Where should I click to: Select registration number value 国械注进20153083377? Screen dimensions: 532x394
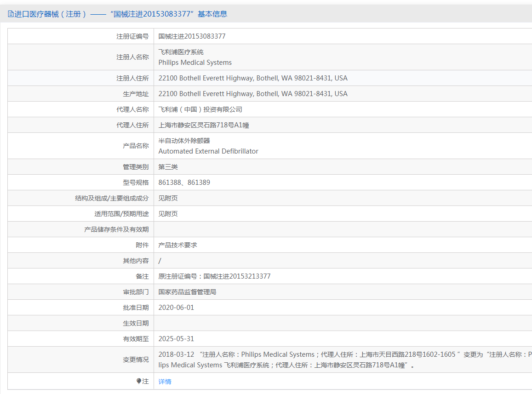click(x=192, y=36)
